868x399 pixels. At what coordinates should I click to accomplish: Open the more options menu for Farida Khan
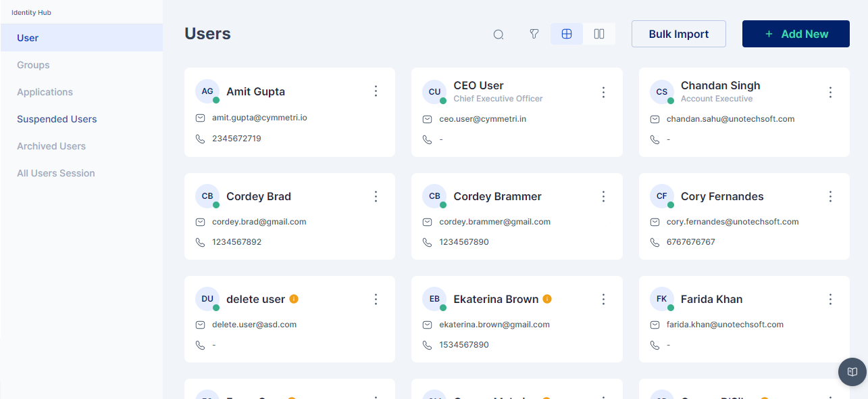[x=830, y=299]
